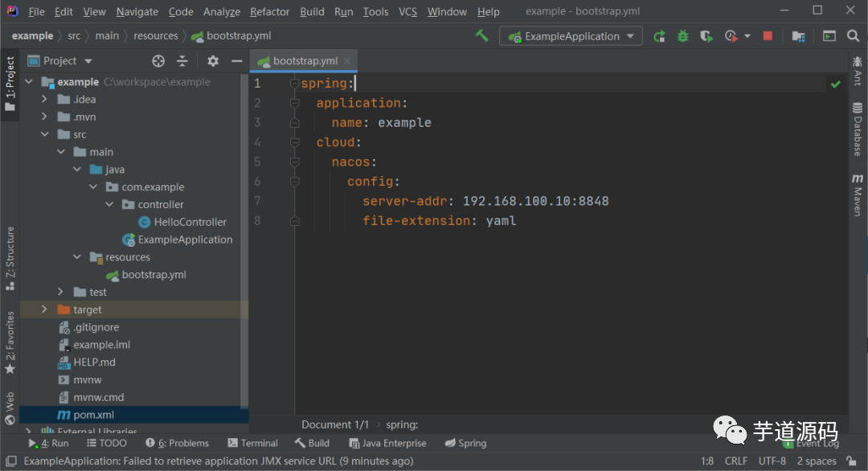The height and width of the screenshot is (471, 868).
Task: Start debugging with the green bug icon
Action: click(x=683, y=36)
